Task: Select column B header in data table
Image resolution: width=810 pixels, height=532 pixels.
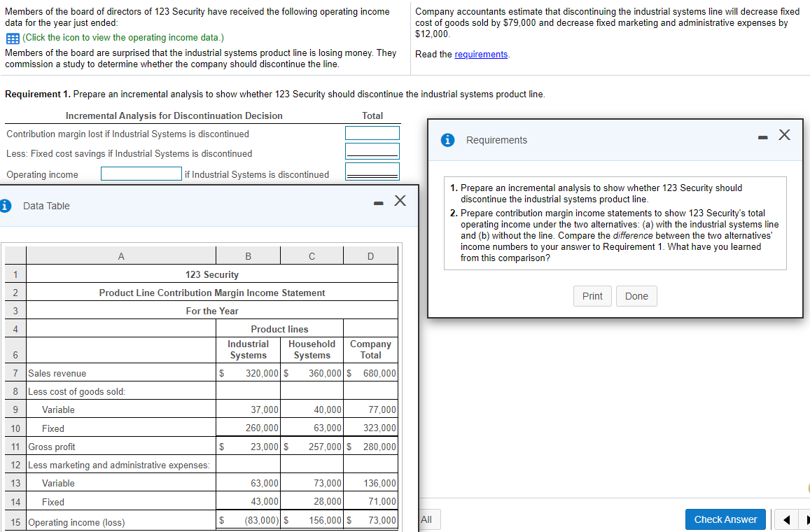Action: click(x=248, y=255)
